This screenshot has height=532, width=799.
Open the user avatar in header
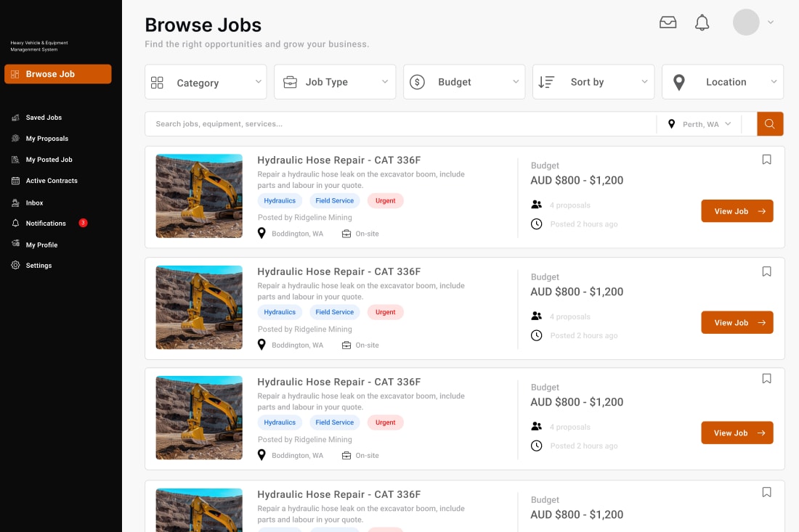(x=745, y=22)
